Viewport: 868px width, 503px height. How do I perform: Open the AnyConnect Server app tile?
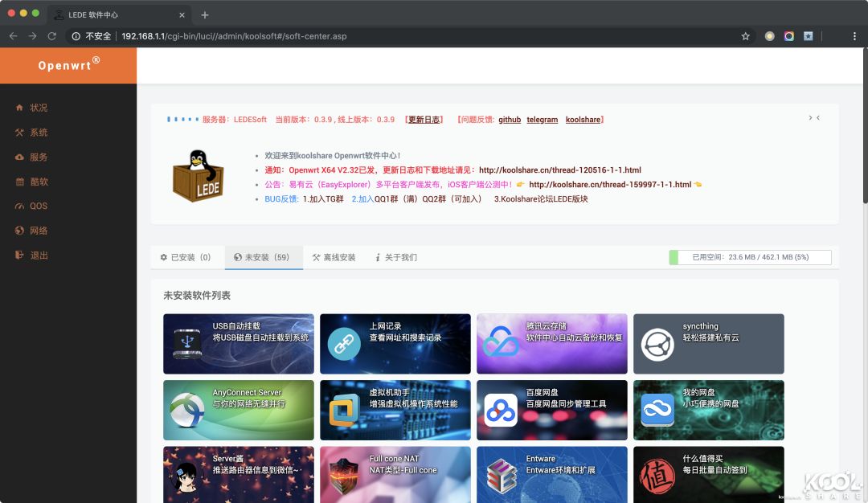(238, 410)
